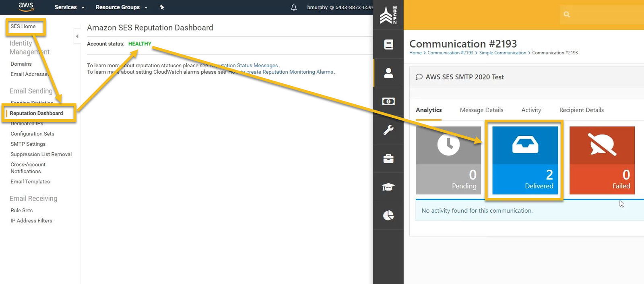Open the wrench tools icon
The height and width of the screenshot is (284, 644).
tap(388, 130)
